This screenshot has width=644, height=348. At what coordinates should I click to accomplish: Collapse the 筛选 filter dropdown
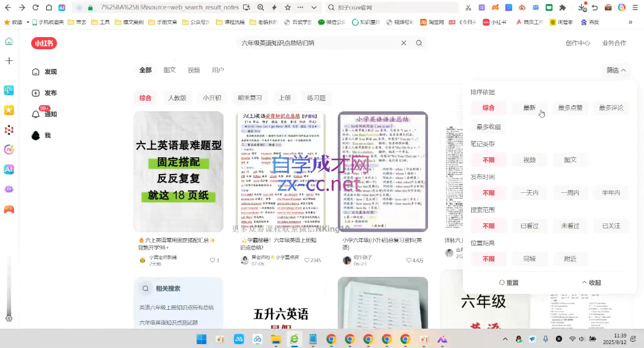click(616, 70)
